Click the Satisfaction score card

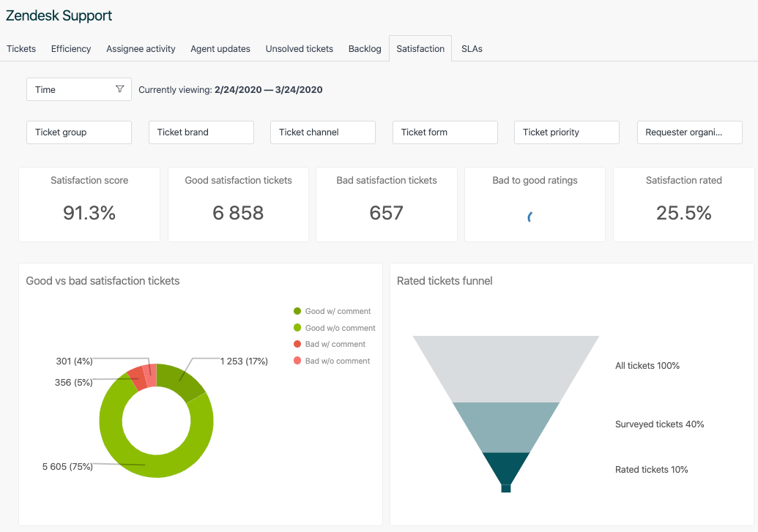pyautogui.click(x=89, y=204)
